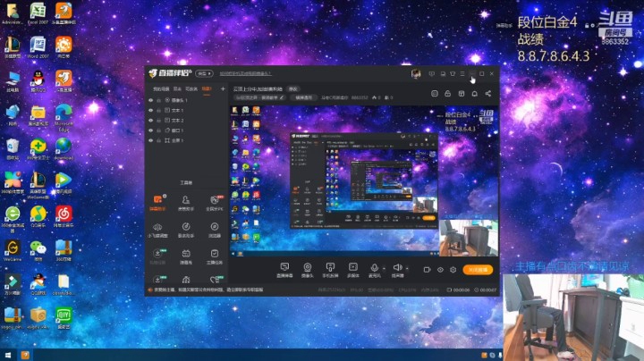
Task: Open the underlined notice link in title bar
Action: (245, 73)
